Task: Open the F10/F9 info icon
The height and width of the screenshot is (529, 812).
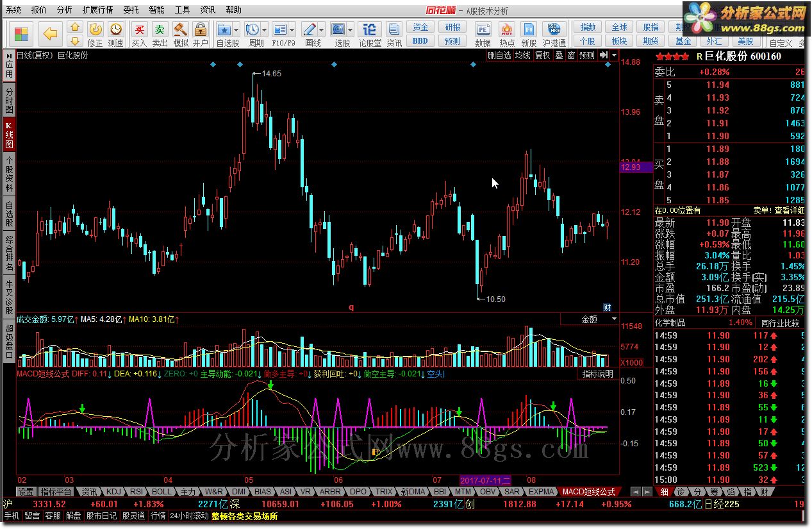Action: (x=279, y=29)
